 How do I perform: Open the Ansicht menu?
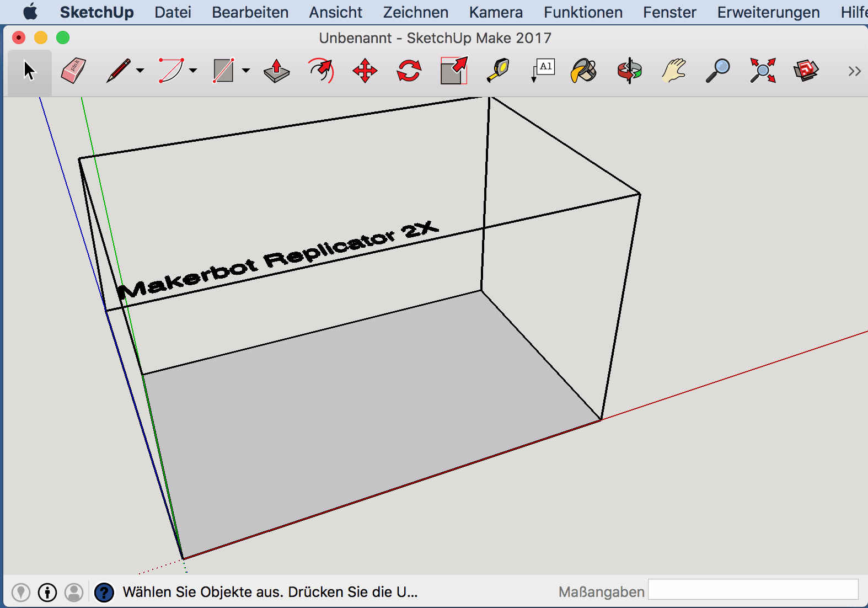[336, 12]
